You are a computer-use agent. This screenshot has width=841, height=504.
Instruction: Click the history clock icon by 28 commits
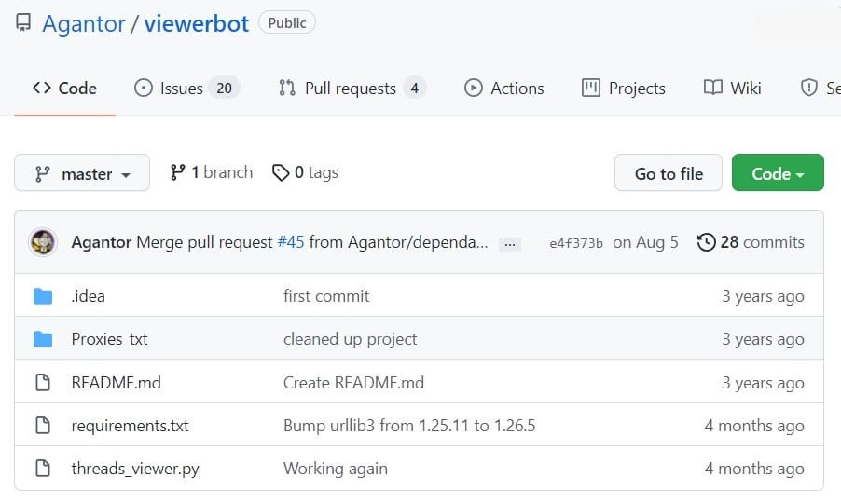pyautogui.click(x=707, y=242)
